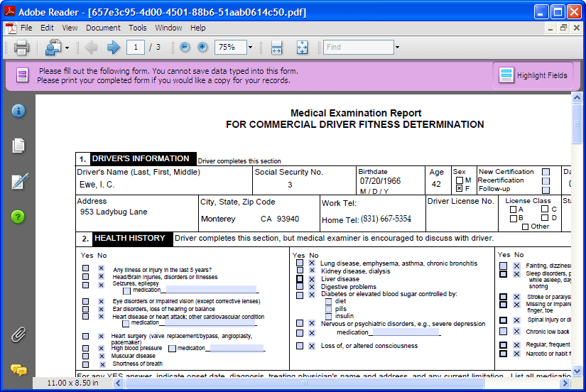
Task: Check High blood pressure medication checkbox
Action: click(172, 348)
